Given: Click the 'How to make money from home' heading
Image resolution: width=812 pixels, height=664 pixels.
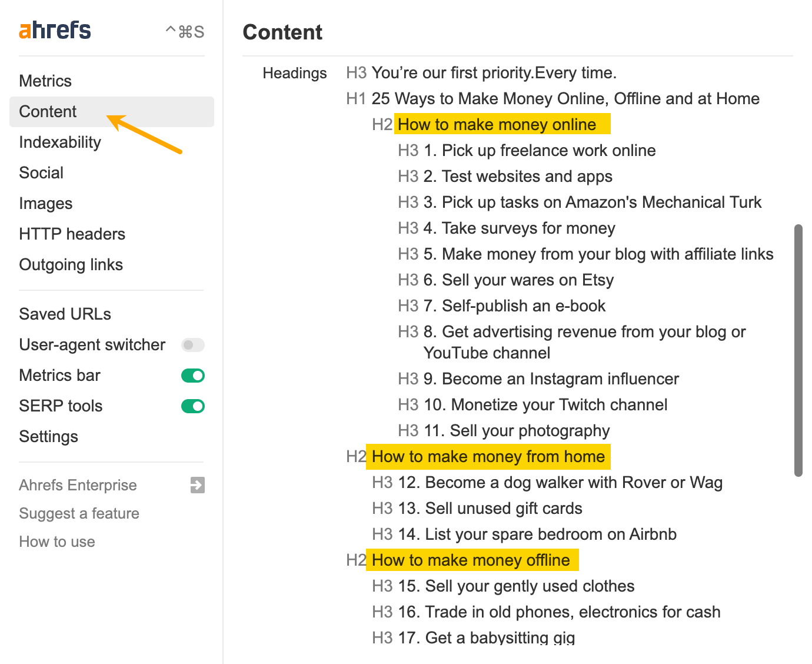Looking at the screenshot, I should click(488, 456).
